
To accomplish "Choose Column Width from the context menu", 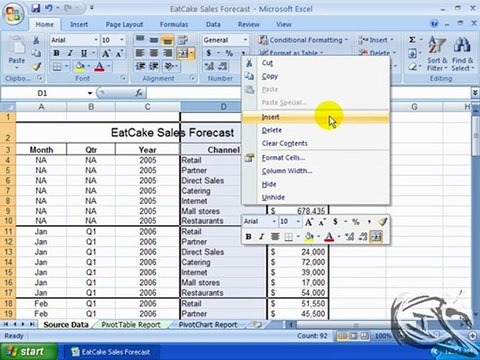I will pyautogui.click(x=315, y=171).
